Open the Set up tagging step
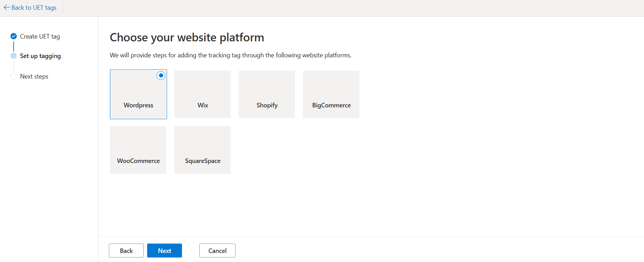644x262 pixels. click(40, 56)
